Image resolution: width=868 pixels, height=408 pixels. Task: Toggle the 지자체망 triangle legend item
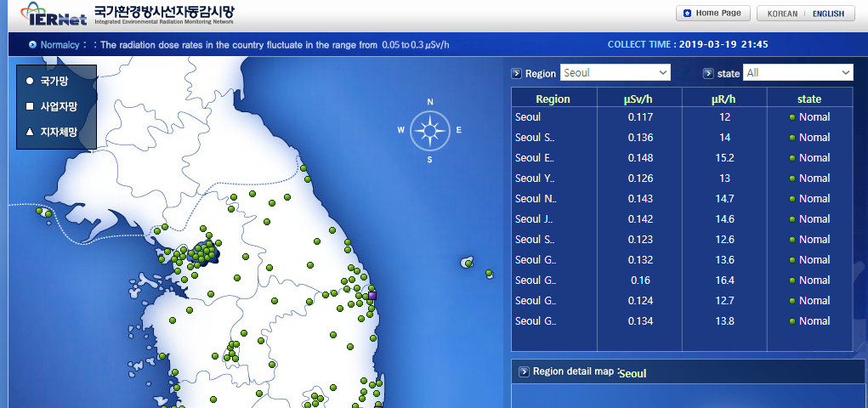pyautogui.click(x=30, y=132)
